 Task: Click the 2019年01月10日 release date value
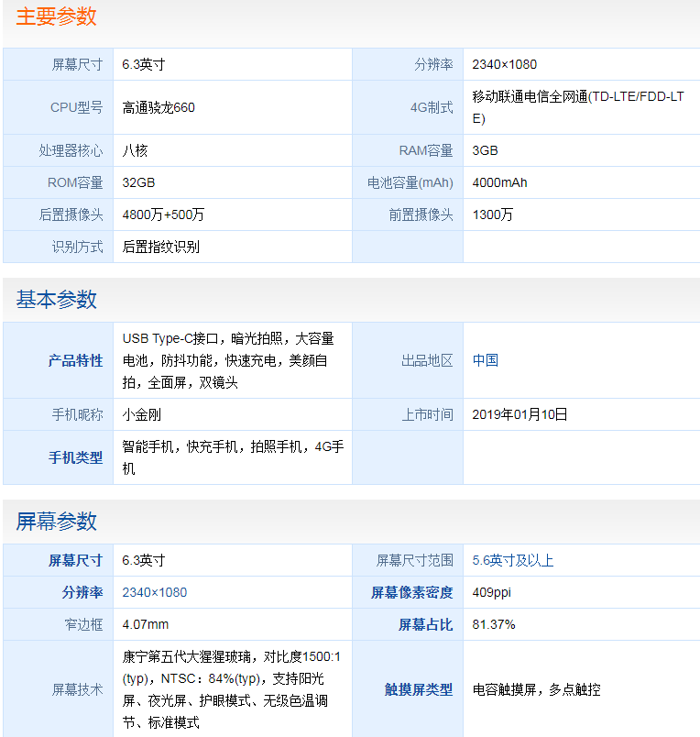[520, 414]
